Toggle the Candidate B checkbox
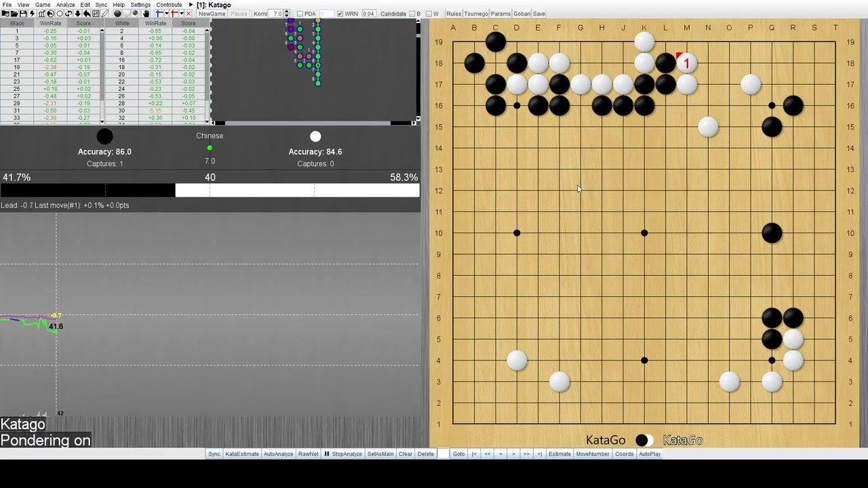 coord(412,14)
